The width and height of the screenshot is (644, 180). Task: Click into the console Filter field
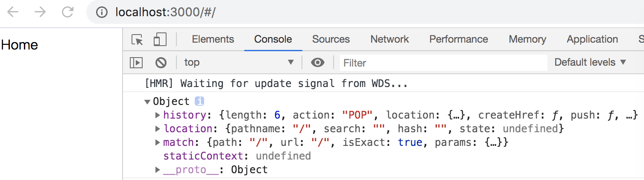coord(443,63)
